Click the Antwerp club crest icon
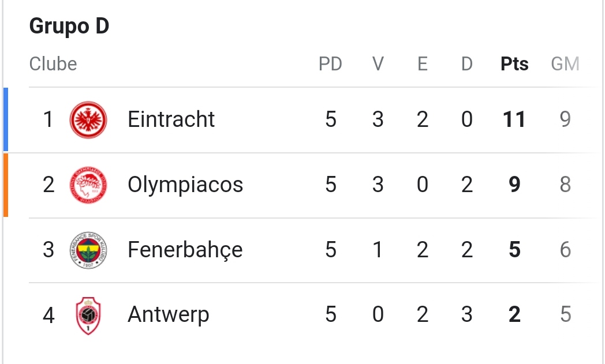The height and width of the screenshot is (364, 605). tap(88, 315)
